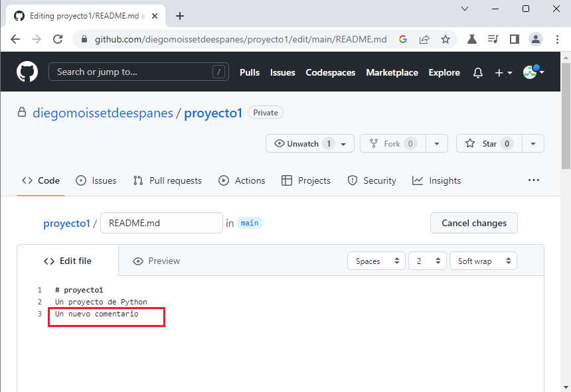This screenshot has width=571, height=392.
Task: Open the tab search chevron
Action: coord(465,9)
